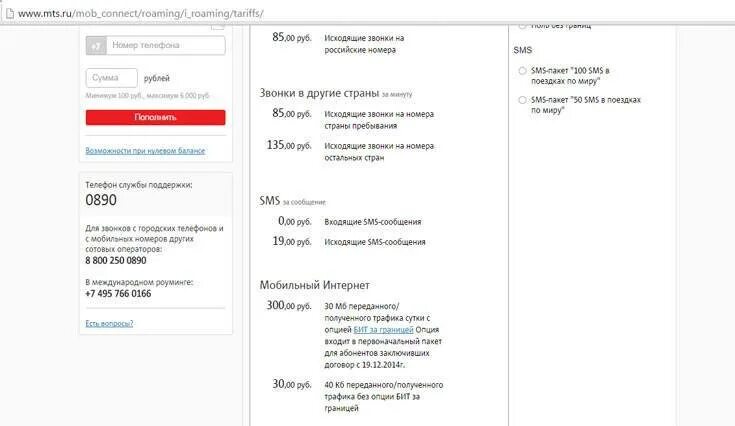Screen dimensions: 735x426
Task: Click the Пополнить red button
Action: click(156, 117)
